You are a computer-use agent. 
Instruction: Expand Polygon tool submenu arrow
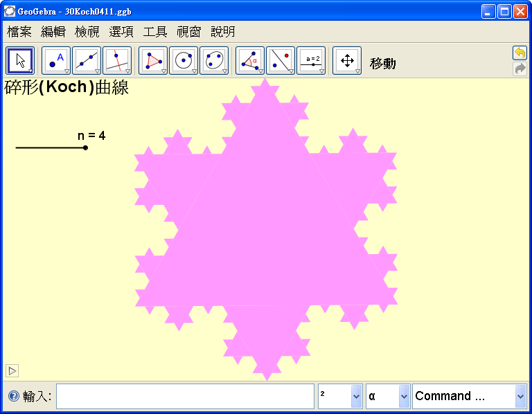point(164,71)
